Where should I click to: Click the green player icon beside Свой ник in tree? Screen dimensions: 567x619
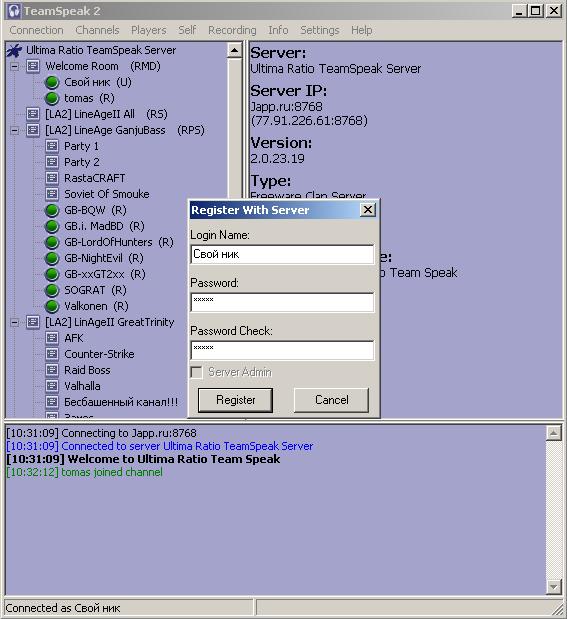click(52, 83)
